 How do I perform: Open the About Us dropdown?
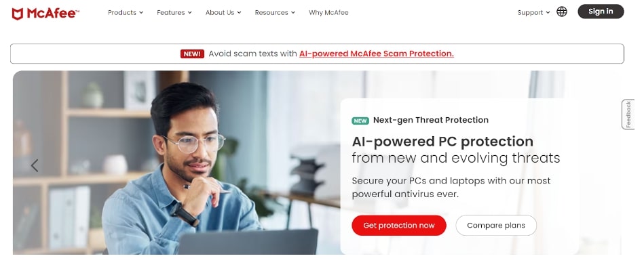(x=223, y=13)
